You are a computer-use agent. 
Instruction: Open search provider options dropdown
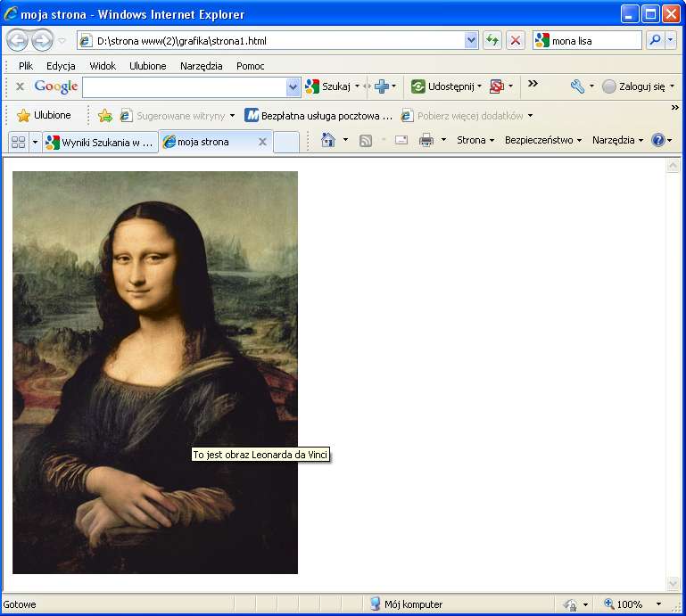pos(670,41)
